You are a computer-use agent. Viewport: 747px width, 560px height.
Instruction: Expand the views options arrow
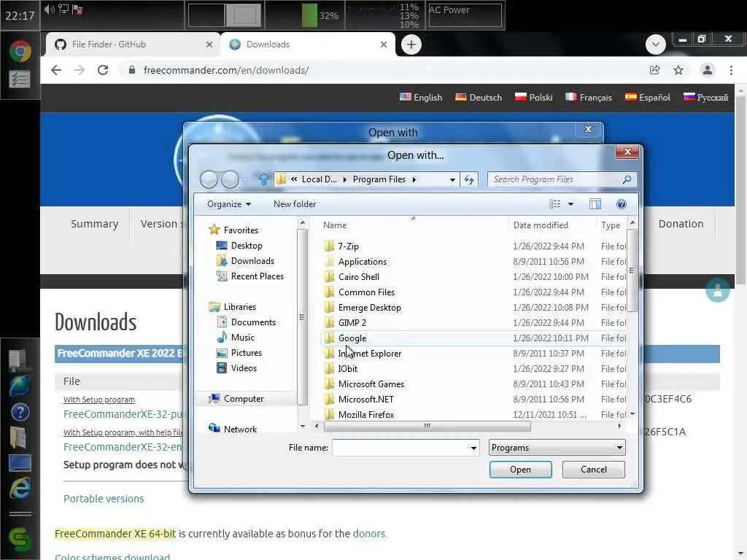tap(570, 204)
